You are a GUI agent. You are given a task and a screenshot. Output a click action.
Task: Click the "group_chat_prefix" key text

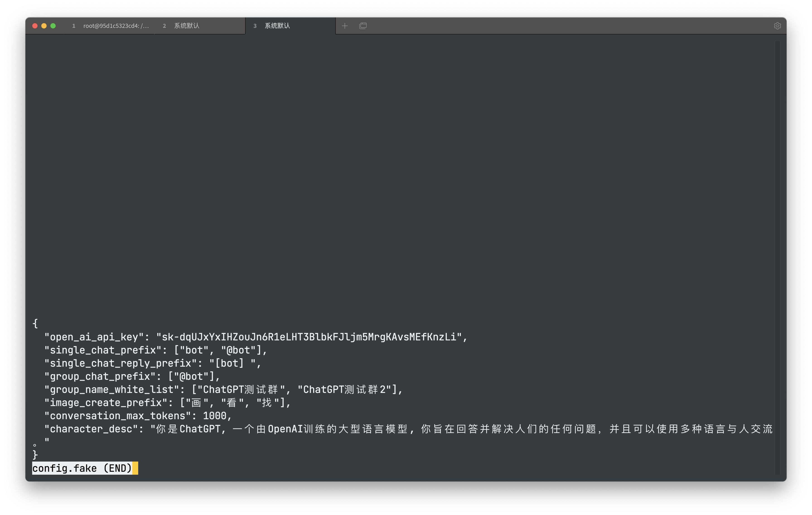pos(100,376)
